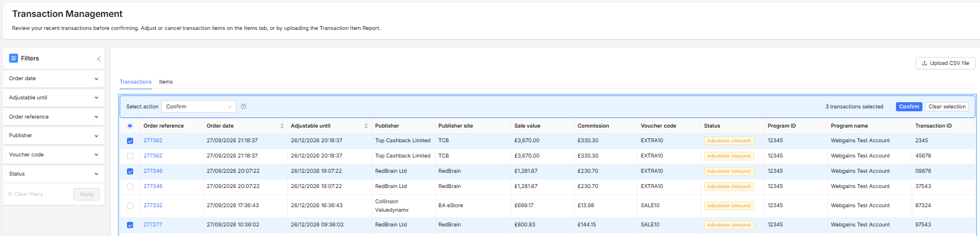Click transaction ID 87324
This screenshot has width=980, height=236.
click(923, 206)
